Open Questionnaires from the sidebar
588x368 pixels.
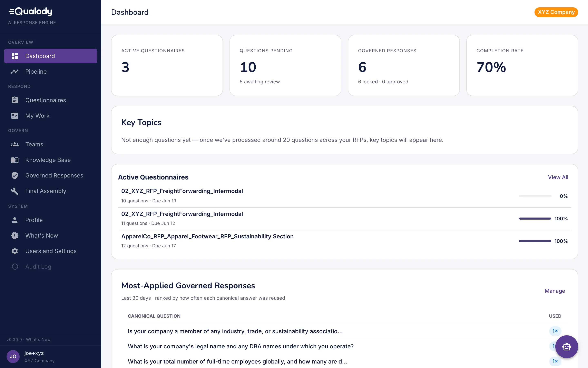[51, 100]
